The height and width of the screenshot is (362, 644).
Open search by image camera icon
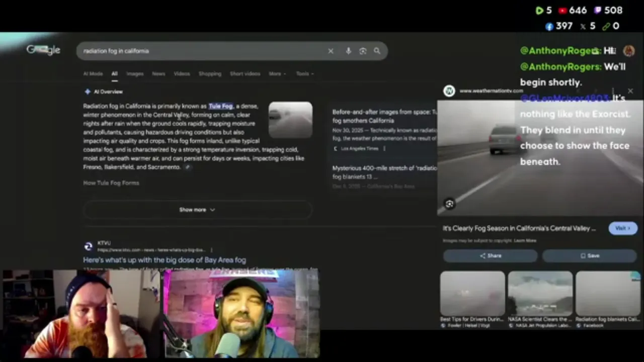pos(363,51)
